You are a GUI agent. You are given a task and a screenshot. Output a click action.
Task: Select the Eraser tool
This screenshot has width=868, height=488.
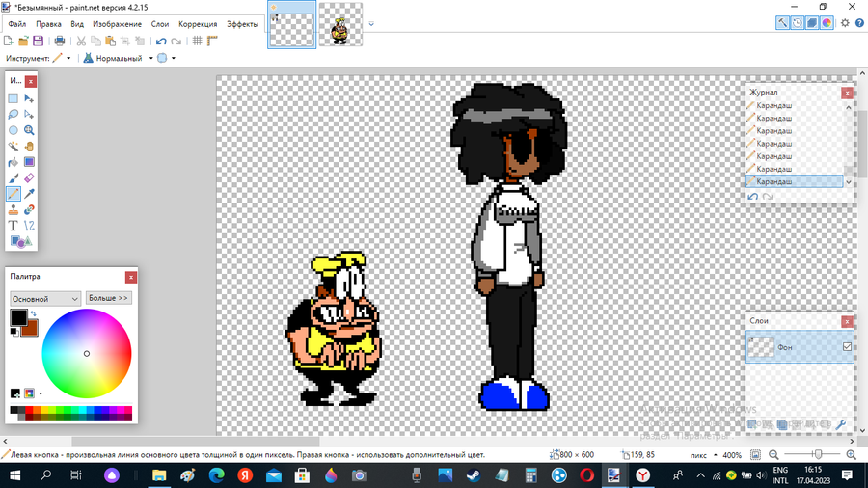click(29, 178)
